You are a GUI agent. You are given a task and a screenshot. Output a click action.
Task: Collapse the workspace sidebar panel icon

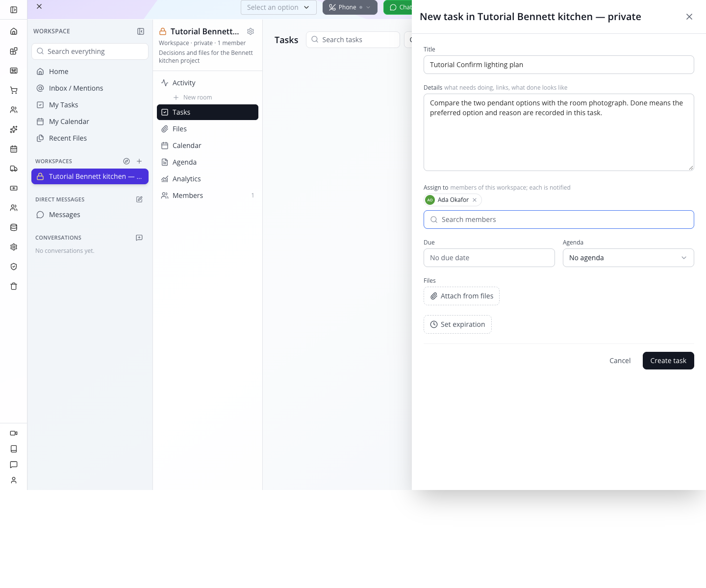pos(141,31)
